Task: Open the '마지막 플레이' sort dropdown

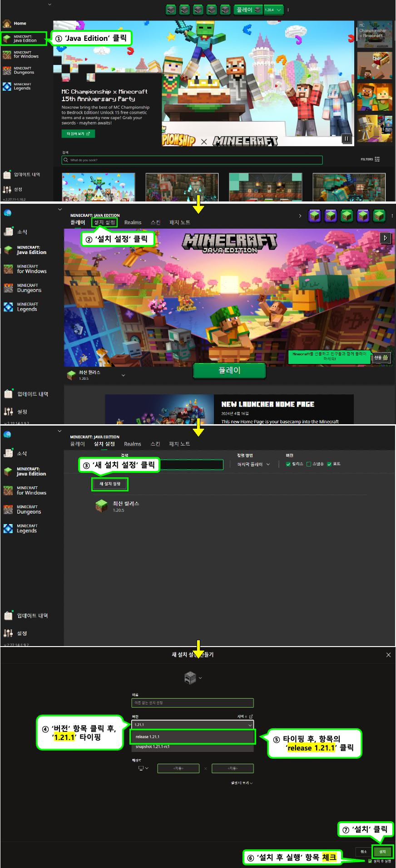Action: [253, 464]
